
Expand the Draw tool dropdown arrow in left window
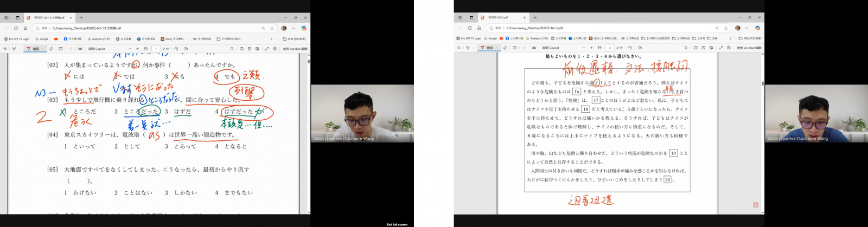tap(43, 49)
